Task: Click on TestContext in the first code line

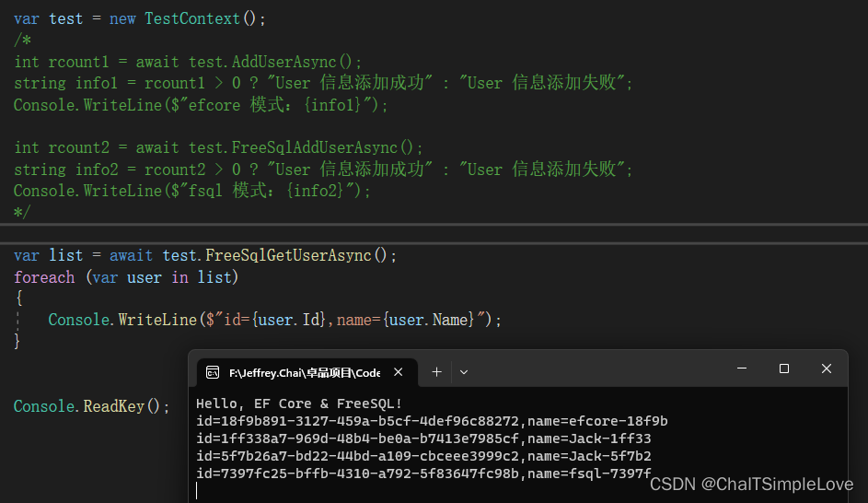Action: click(x=192, y=18)
